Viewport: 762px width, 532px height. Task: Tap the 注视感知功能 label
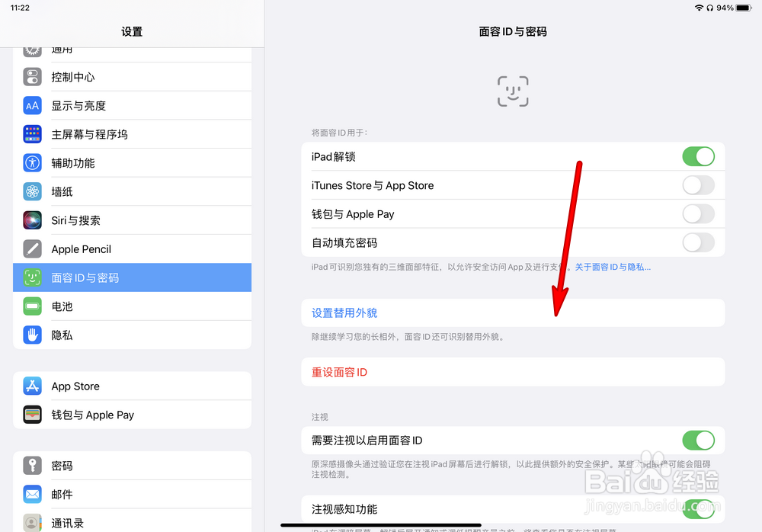pyautogui.click(x=344, y=509)
